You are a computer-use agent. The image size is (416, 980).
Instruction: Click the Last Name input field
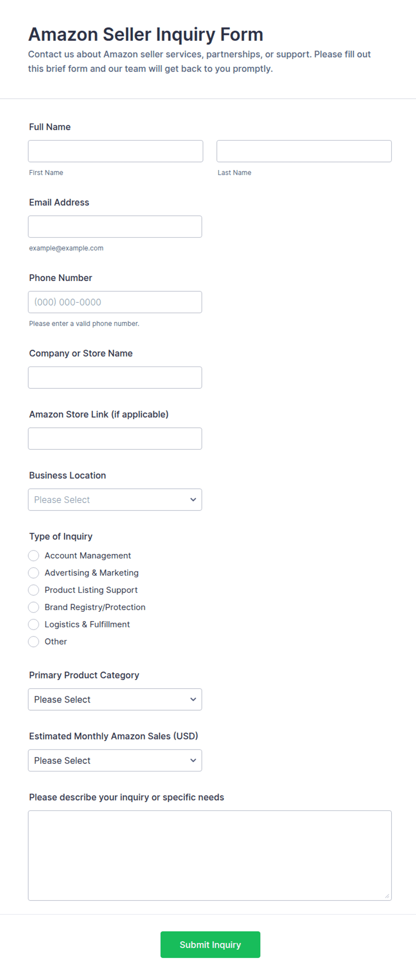(x=304, y=151)
